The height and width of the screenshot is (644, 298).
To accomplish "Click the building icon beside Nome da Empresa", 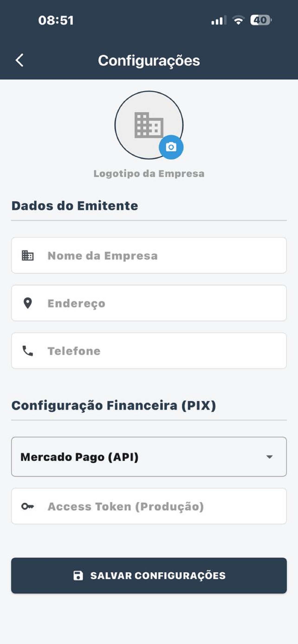I will pyautogui.click(x=28, y=255).
